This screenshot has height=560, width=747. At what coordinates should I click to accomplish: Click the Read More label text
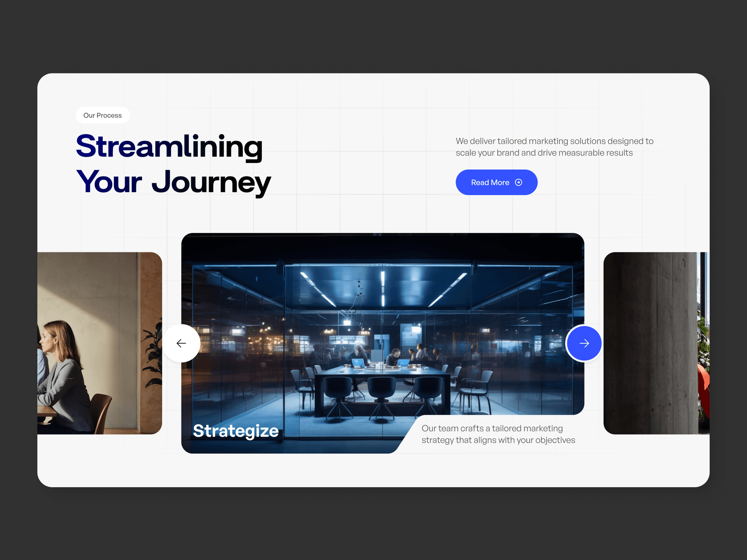click(x=490, y=182)
